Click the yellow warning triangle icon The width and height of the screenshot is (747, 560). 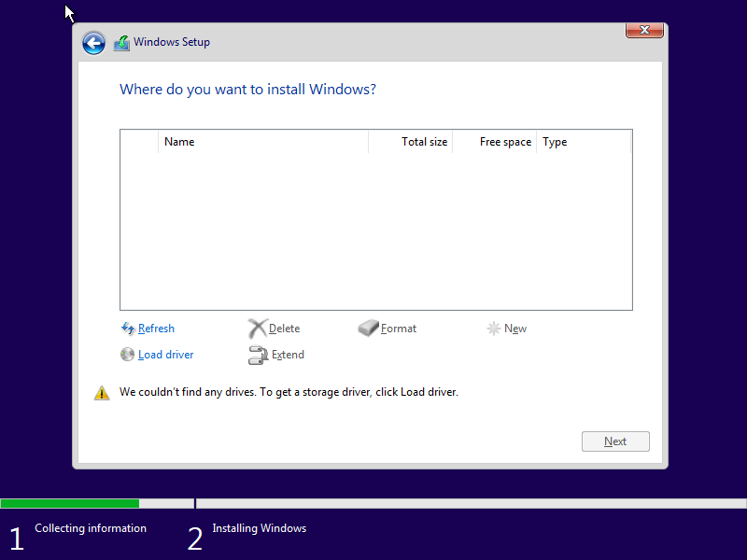click(x=102, y=393)
